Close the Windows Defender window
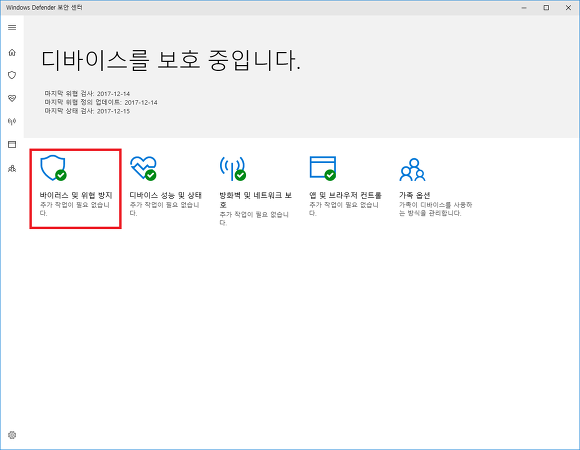The height and width of the screenshot is (450, 580). (x=568, y=8)
